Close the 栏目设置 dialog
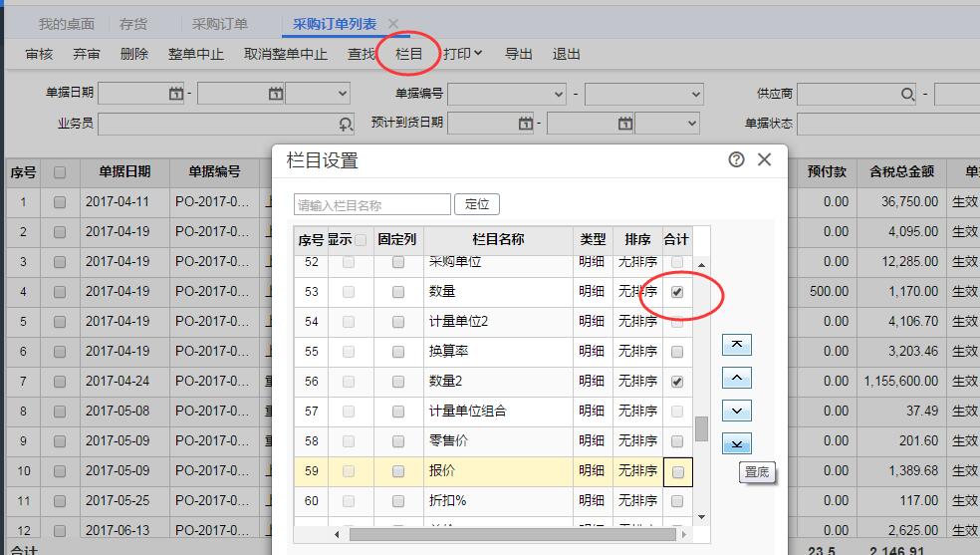980x555 pixels. click(x=765, y=159)
